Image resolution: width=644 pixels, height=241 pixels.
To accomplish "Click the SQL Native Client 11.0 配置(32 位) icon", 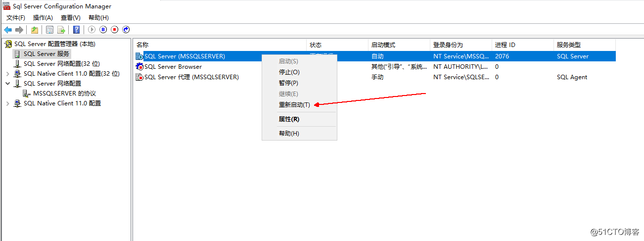I will [18, 74].
